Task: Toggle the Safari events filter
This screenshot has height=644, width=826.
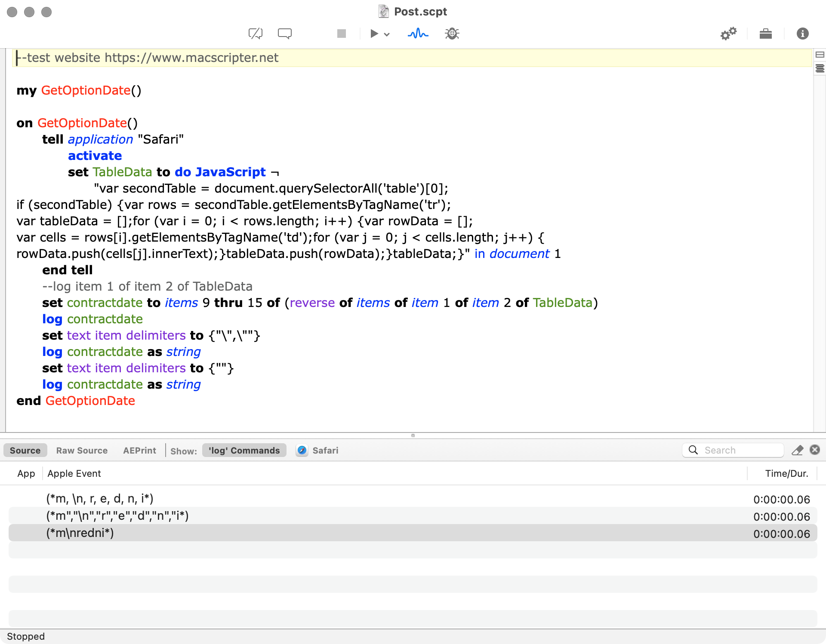Action: [x=317, y=450]
